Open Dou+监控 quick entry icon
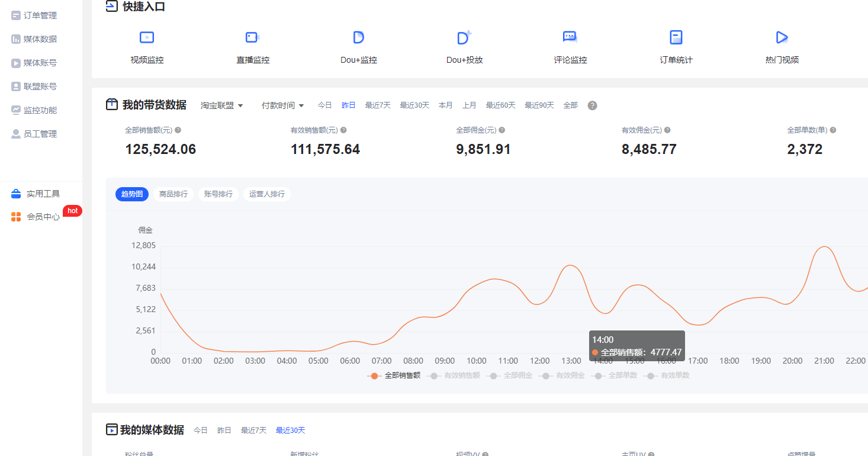Screen dimensions: 868x456 click(358, 38)
